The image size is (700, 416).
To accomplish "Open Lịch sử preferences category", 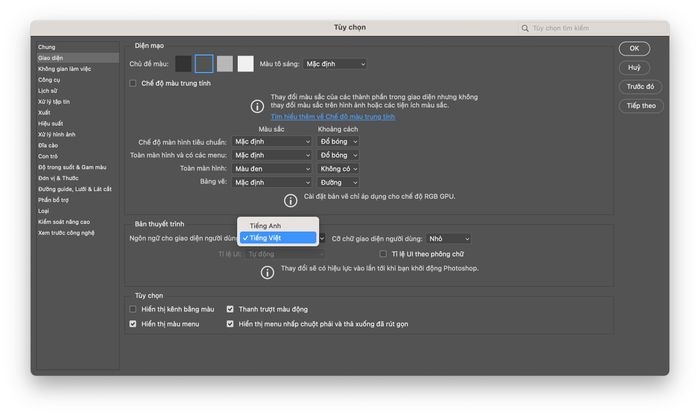I will 78,91.
